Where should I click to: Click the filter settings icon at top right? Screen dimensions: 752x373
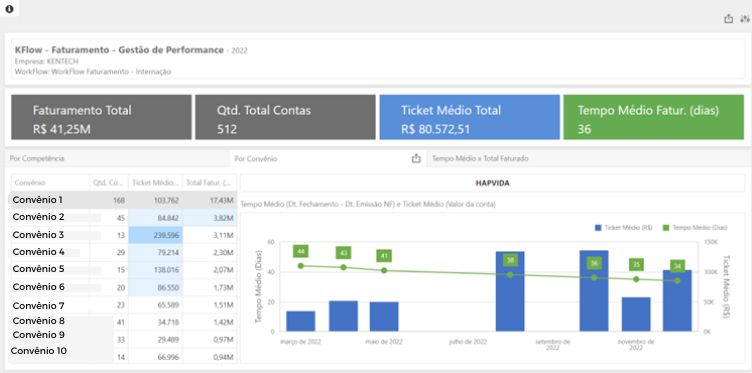tap(744, 19)
